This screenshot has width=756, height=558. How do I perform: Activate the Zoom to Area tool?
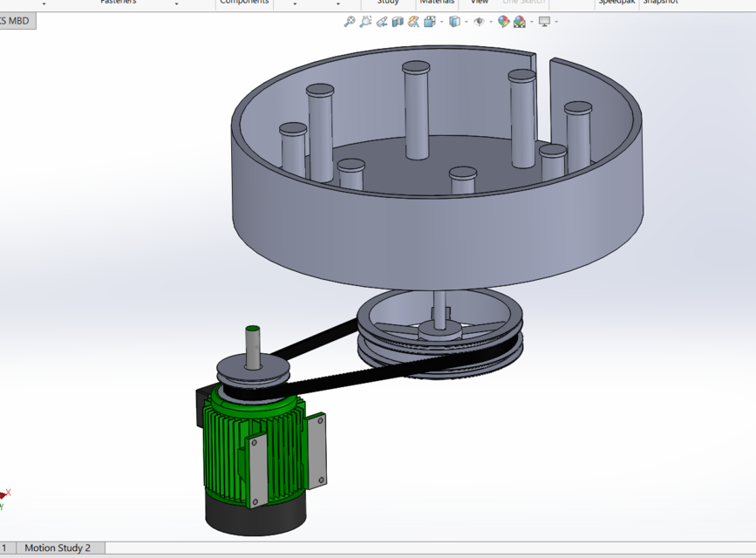click(366, 20)
